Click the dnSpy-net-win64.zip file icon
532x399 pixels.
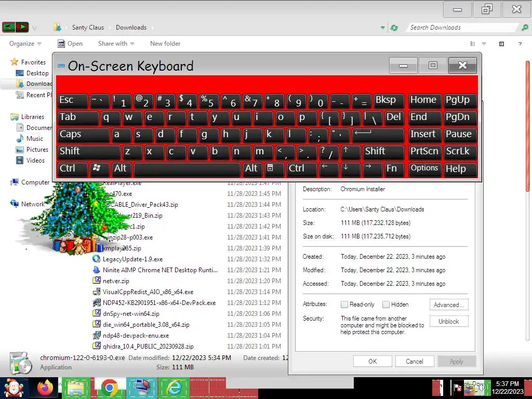point(96,313)
